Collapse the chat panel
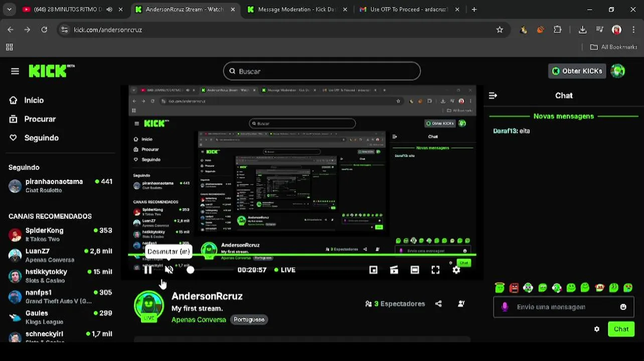 (493, 95)
